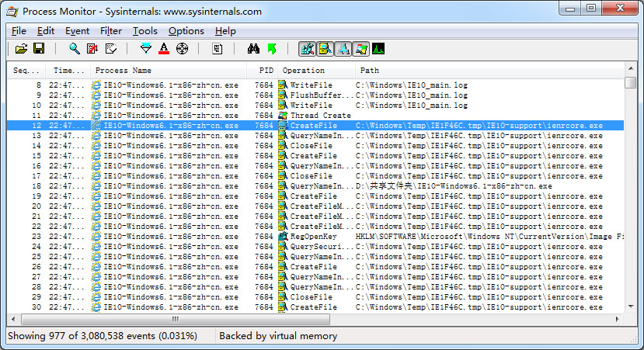Screen dimensions: 644x350
Task: Toggle the Capture magnifier icon
Action: pyautogui.click(x=75, y=49)
